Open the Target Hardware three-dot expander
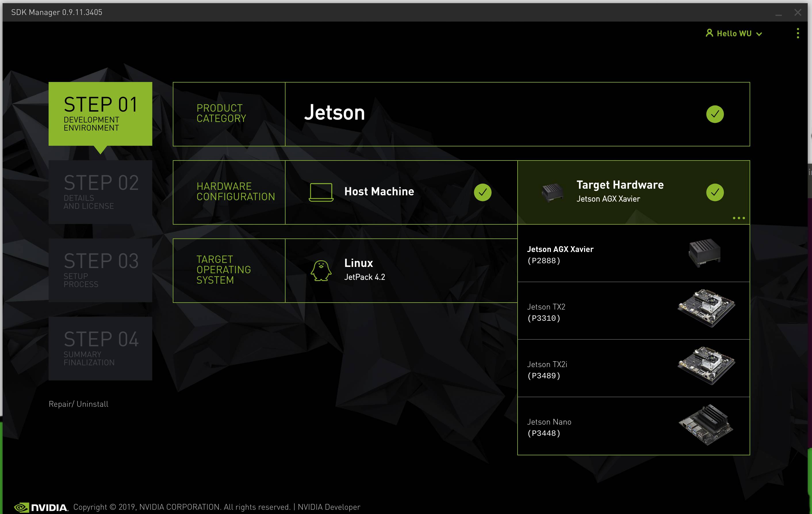The height and width of the screenshot is (514, 812). [738, 218]
